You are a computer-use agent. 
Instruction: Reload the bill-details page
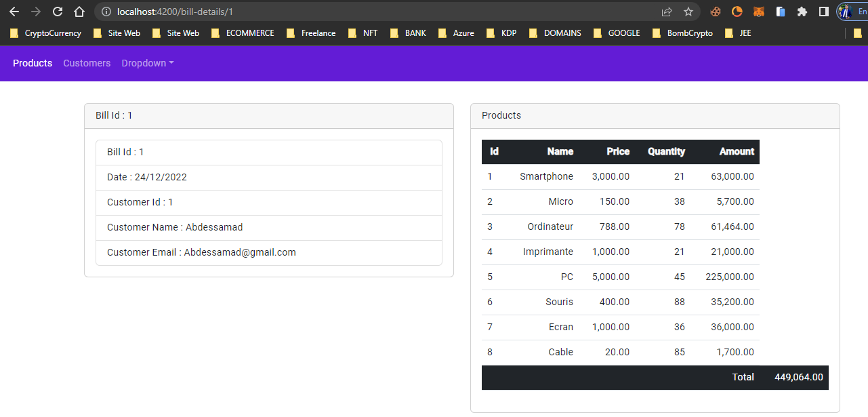tap(57, 12)
